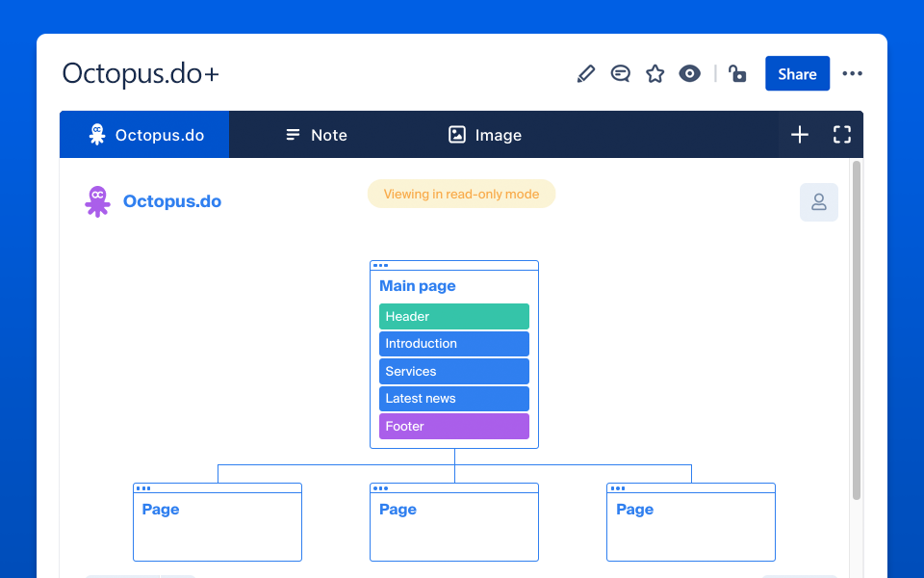This screenshot has height=578, width=924.
Task: Click the vertical scrollbar
Action: pos(857,330)
